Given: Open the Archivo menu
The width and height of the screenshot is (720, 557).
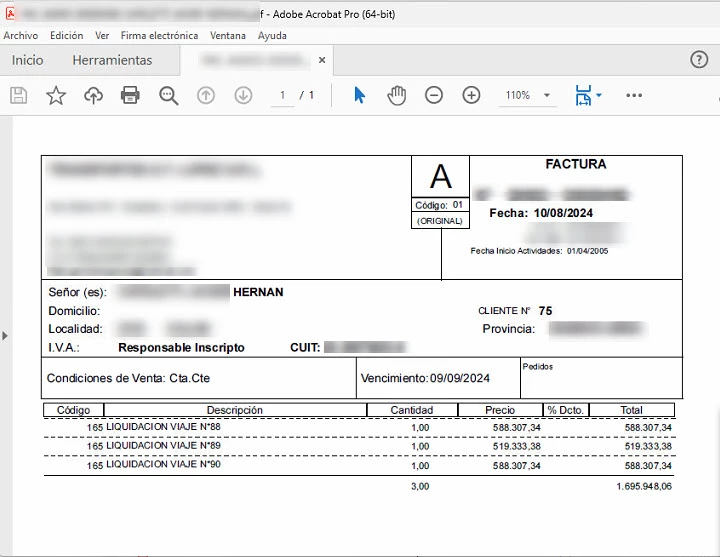Looking at the screenshot, I should (21, 35).
